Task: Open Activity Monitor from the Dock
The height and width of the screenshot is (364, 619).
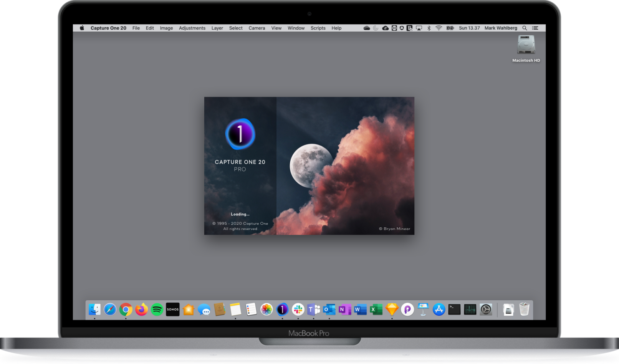Action: click(470, 309)
